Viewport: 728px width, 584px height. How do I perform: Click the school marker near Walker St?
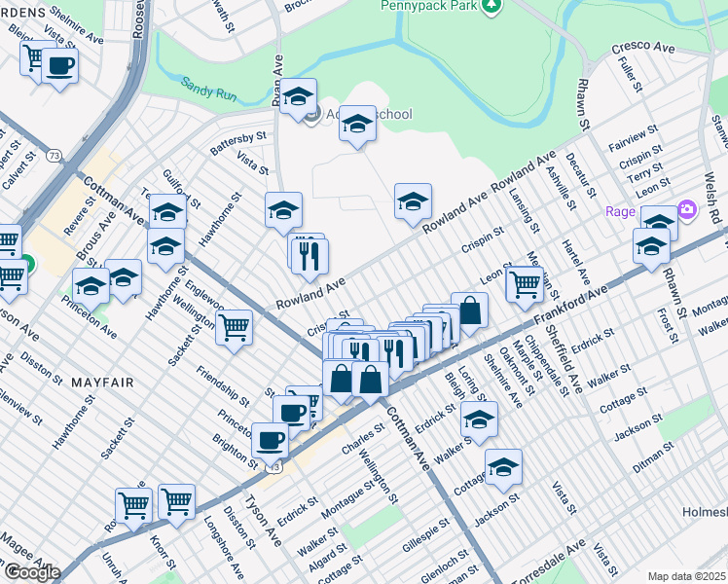pyautogui.click(x=479, y=419)
